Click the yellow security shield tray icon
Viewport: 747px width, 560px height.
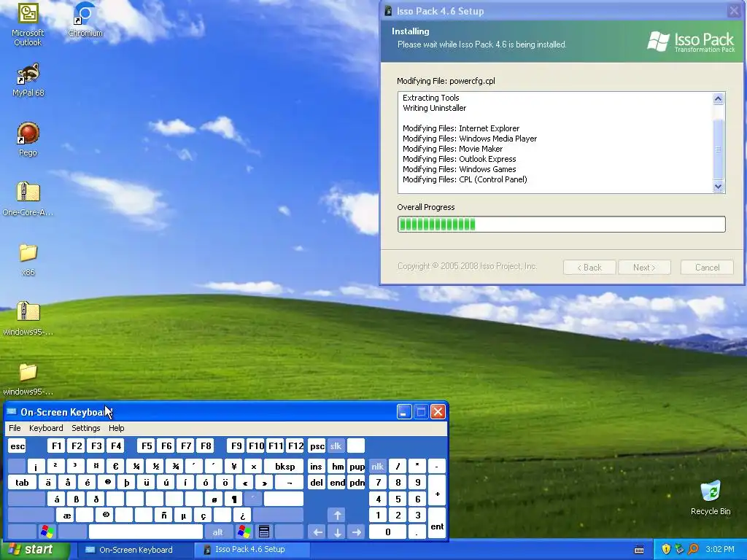[666, 550]
